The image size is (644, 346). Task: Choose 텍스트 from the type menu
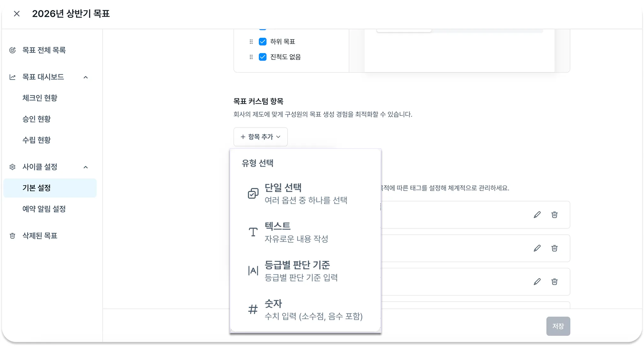[305, 232]
